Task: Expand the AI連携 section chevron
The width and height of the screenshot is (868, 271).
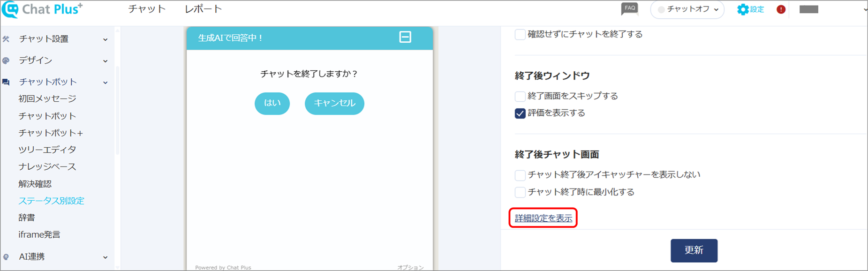Action: tap(105, 257)
